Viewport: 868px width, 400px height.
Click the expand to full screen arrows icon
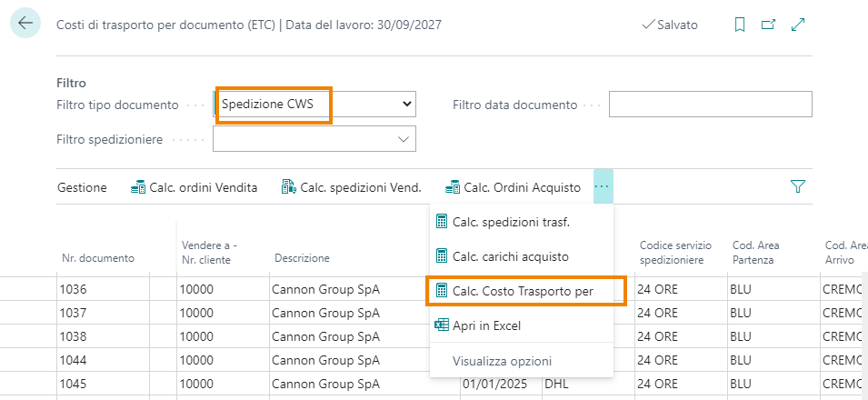coord(799,25)
